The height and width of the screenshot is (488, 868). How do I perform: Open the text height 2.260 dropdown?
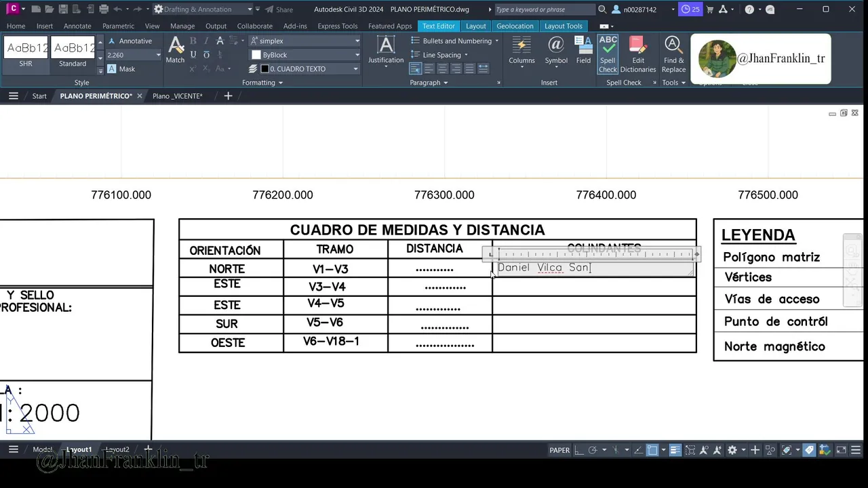click(x=158, y=55)
